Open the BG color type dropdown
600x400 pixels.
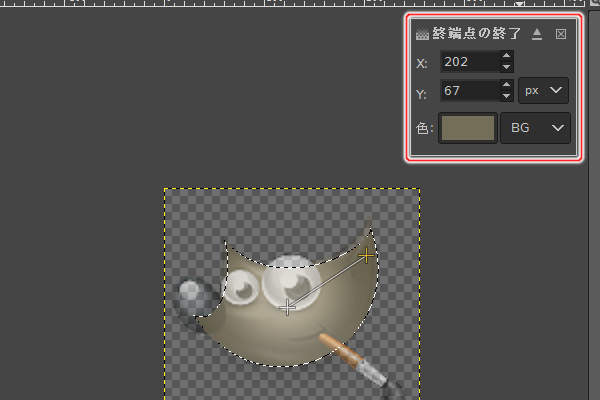coord(535,128)
